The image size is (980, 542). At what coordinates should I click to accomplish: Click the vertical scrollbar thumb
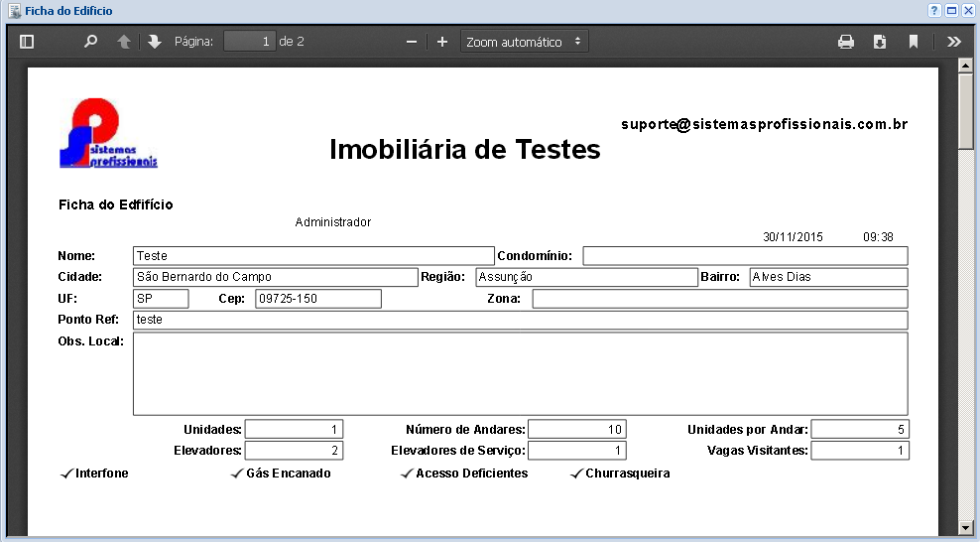click(x=965, y=109)
